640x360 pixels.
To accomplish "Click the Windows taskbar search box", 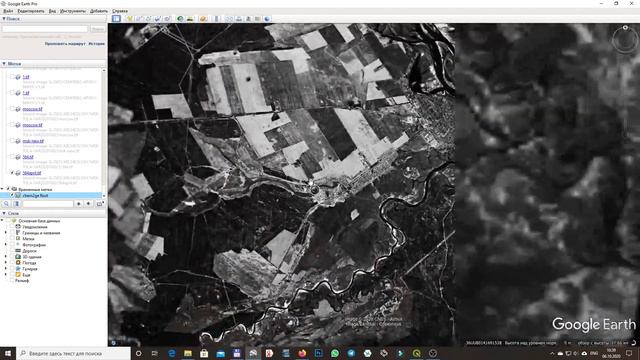I will pos(73,353).
